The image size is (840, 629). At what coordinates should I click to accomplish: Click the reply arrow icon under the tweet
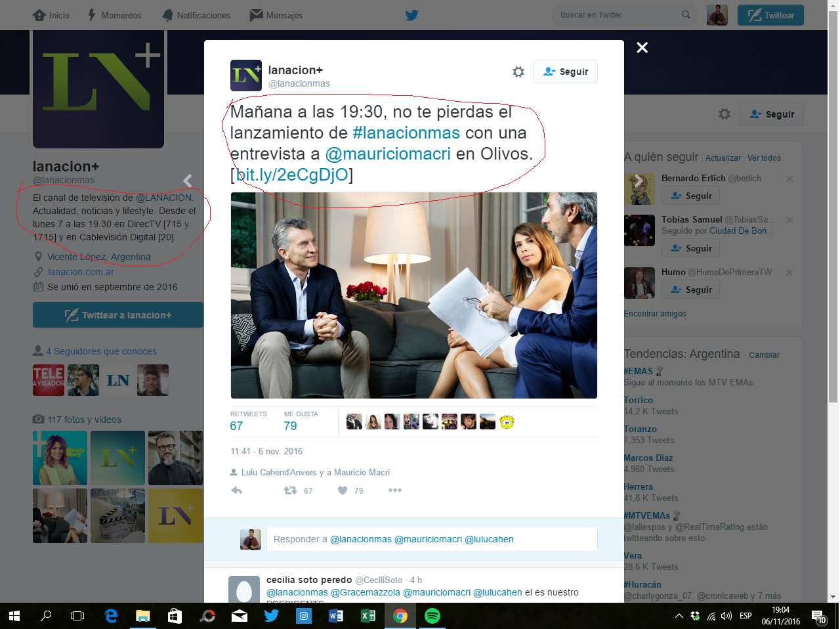click(x=237, y=490)
